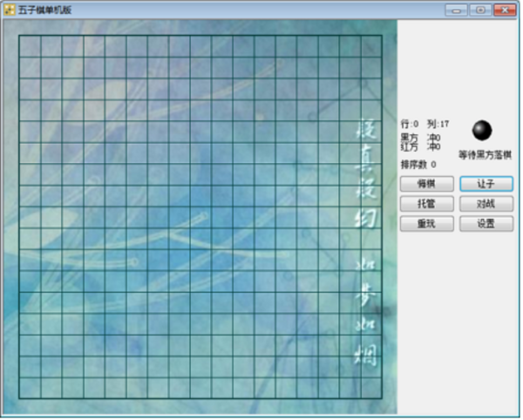Click the 让子 handicap button
Viewport: 523px width, 420px height.
tap(486, 184)
